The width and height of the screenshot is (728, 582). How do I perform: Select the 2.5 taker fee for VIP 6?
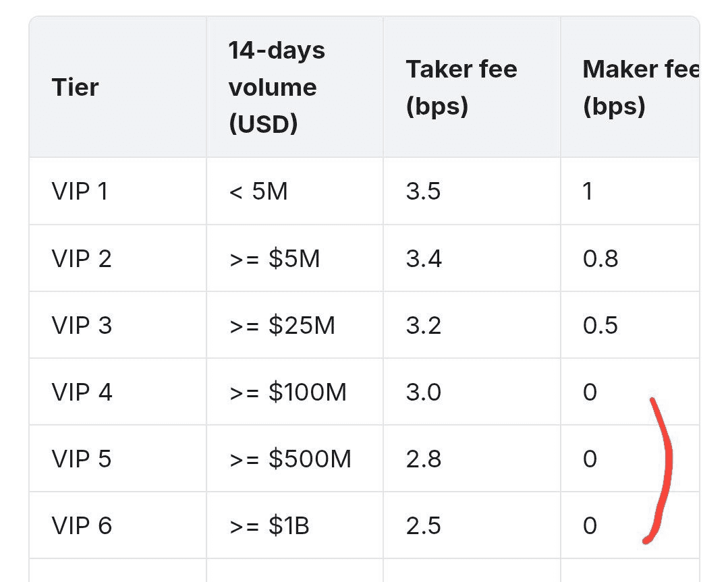click(x=424, y=525)
